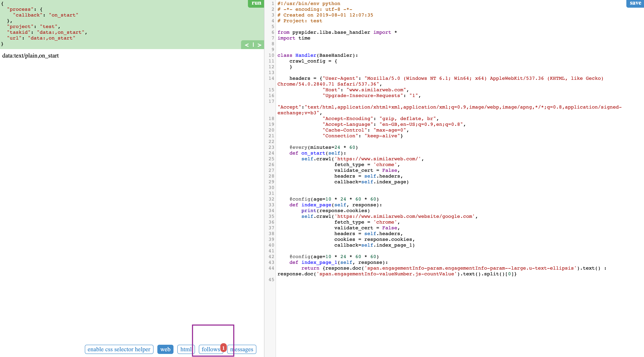Screen dimensions: 644x357
Task: Click the "def on_start(self):" line
Action: tap(318, 153)
